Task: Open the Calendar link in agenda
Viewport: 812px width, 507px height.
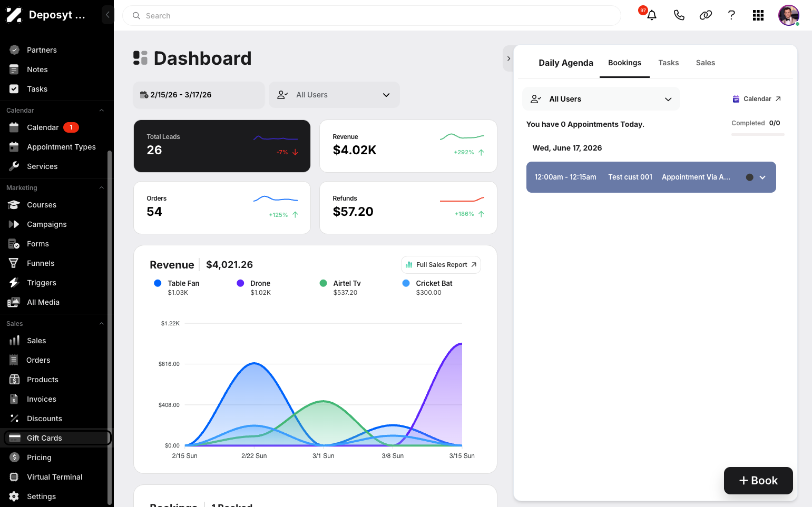Action: [x=757, y=99]
